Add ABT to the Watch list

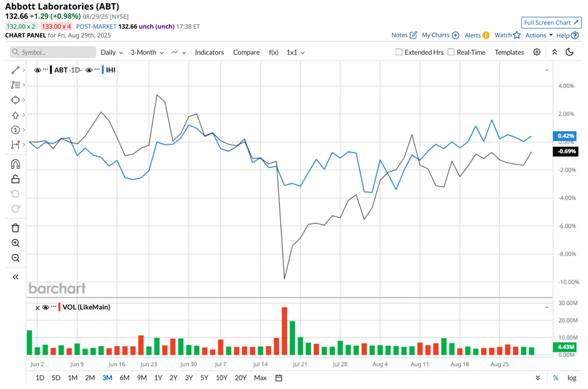pyautogui.click(x=507, y=35)
